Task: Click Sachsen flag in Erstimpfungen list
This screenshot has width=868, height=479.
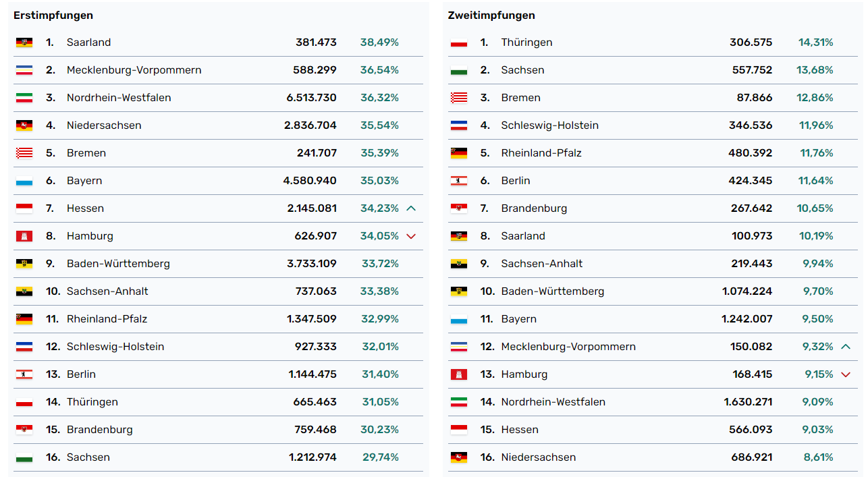Action: [x=24, y=457]
